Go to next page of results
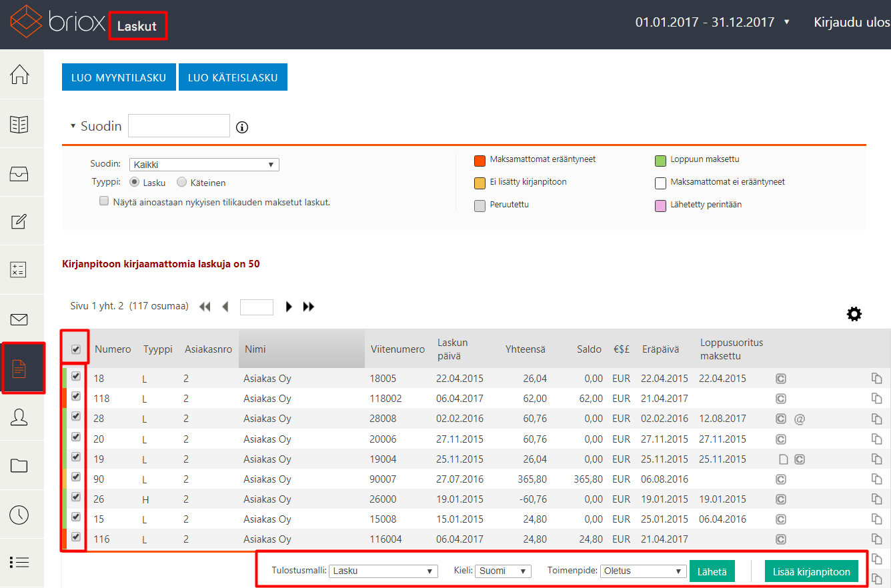891x588 pixels. [x=289, y=307]
